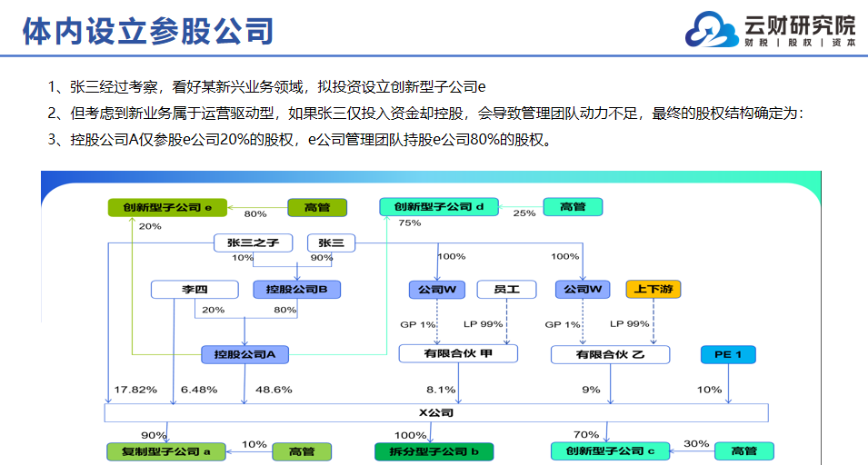Click the orange 上下游 box
Image resolution: width=868 pixels, height=465 pixels.
click(653, 289)
